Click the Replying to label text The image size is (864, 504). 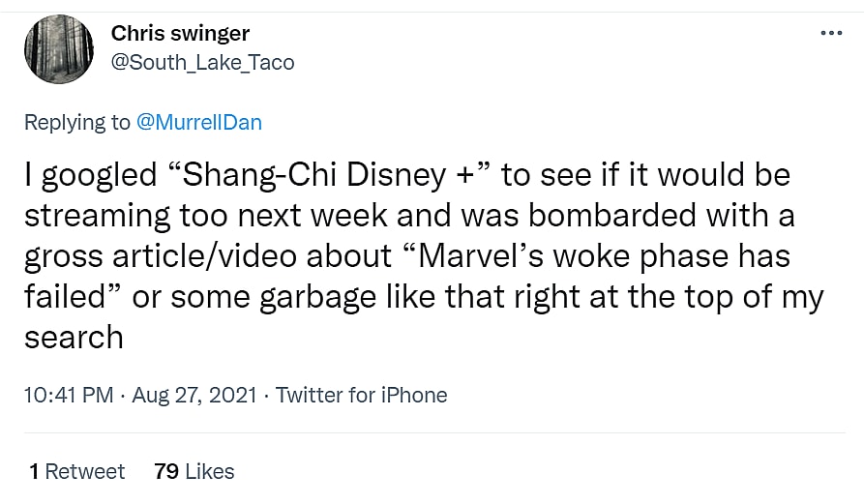tap(77, 122)
